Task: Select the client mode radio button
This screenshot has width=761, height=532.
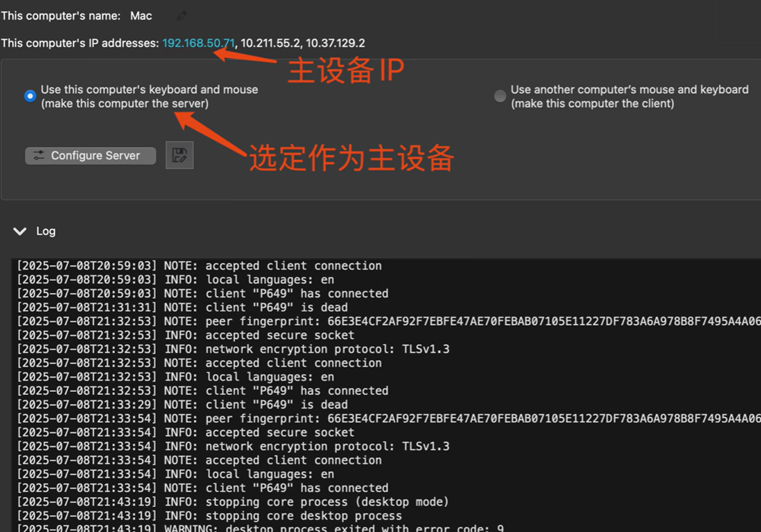Action: point(500,97)
